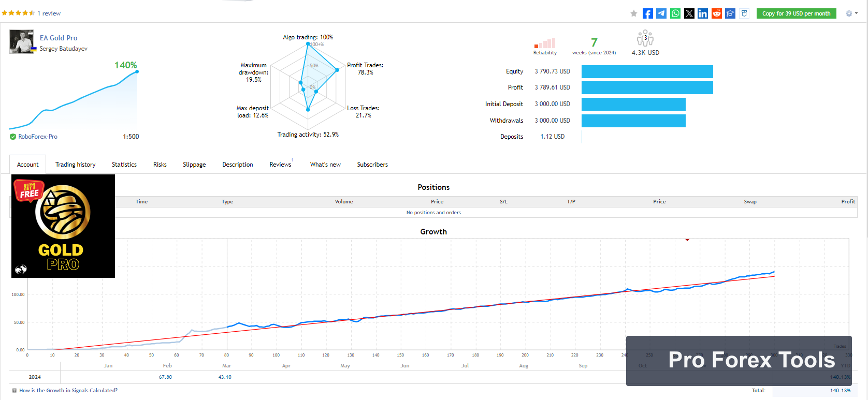This screenshot has width=868, height=400.
Task: Click the Total 140.13% value
Action: click(x=840, y=391)
